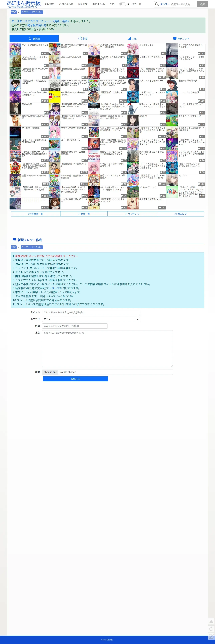Image resolution: width=215 pixels, height=644 pixels.
Task: Open あにまんch in the top menu
Action: click(x=99, y=4)
